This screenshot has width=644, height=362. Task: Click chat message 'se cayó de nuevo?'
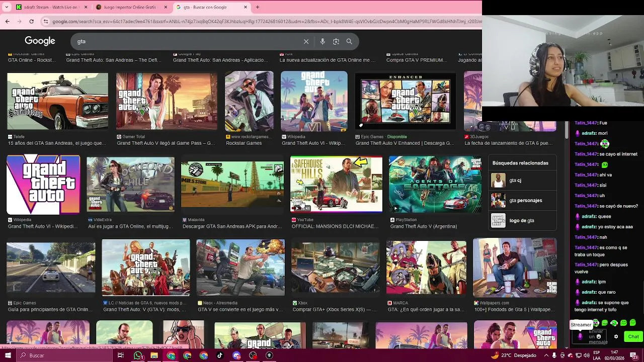(618, 206)
